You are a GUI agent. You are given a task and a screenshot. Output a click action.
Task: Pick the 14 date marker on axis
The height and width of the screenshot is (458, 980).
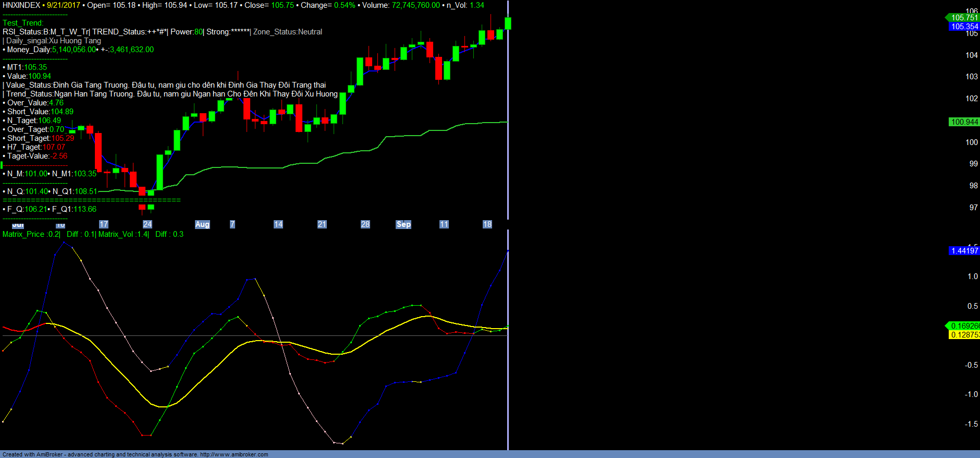point(278,224)
